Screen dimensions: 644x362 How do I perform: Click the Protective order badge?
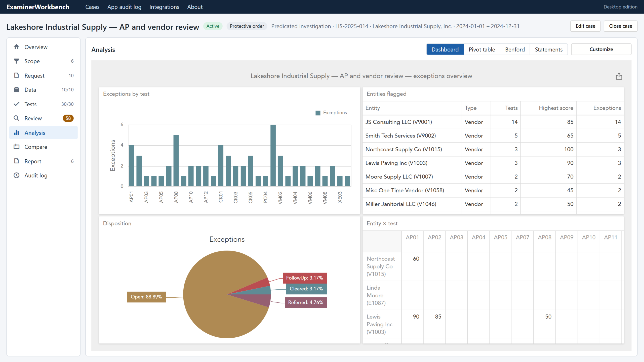(x=247, y=26)
